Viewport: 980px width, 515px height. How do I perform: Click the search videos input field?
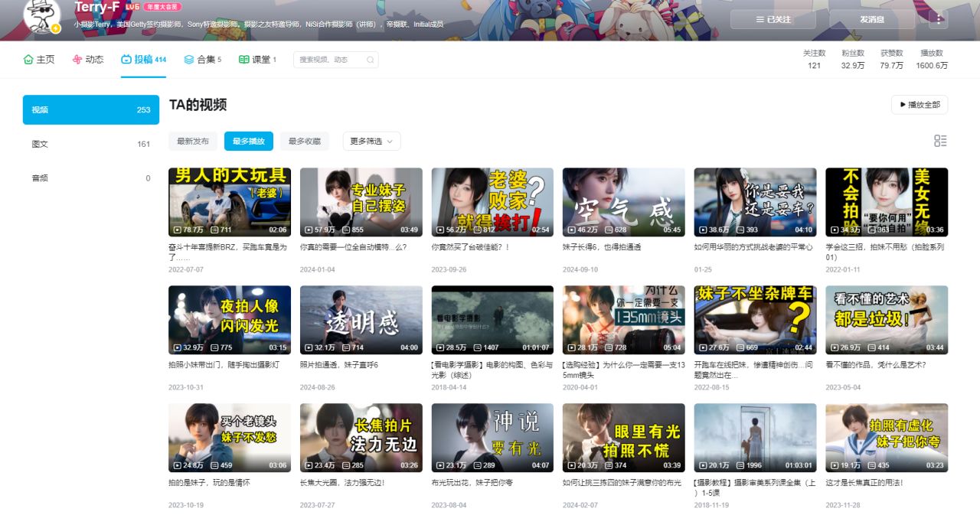(x=335, y=60)
